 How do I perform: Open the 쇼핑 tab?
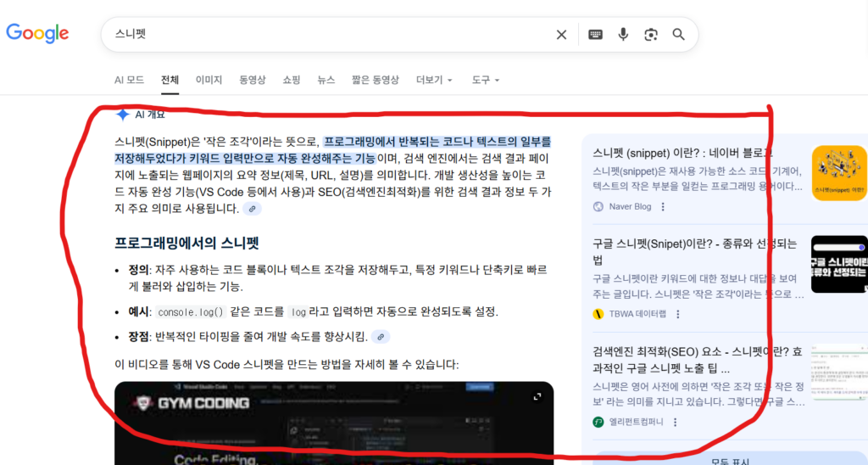(x=292, y=80)
